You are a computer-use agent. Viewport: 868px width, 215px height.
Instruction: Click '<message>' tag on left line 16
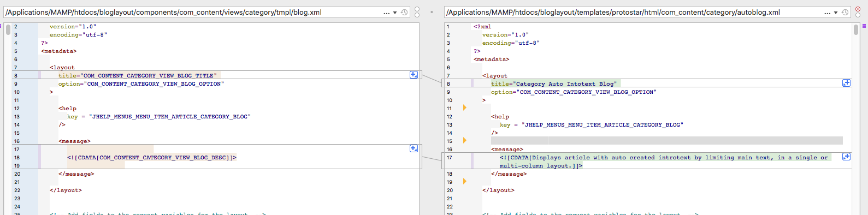tap(75, 141)
